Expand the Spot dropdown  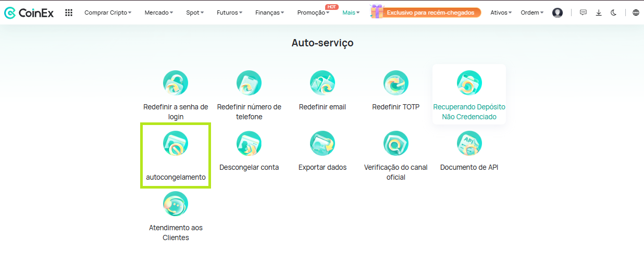(x=195, y=13)
